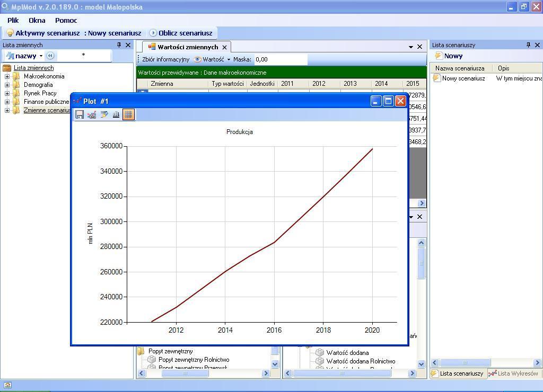Click the Aktywny scenariusz label

pyautogui.click(x=48, y=33)
